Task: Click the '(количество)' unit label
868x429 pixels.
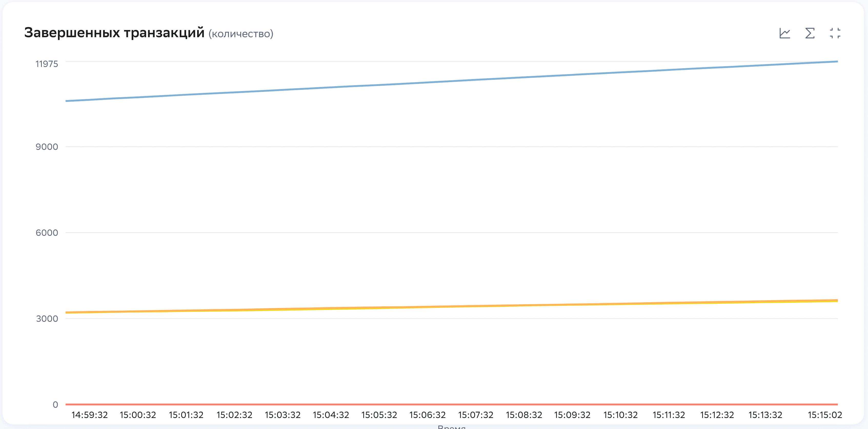Action: 241,34
